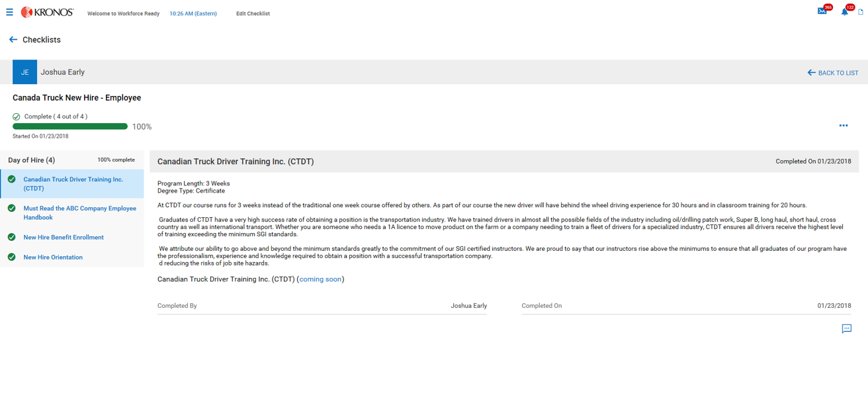
Task: Open the notifications bell icon
Action: click(x=845, y=11)
